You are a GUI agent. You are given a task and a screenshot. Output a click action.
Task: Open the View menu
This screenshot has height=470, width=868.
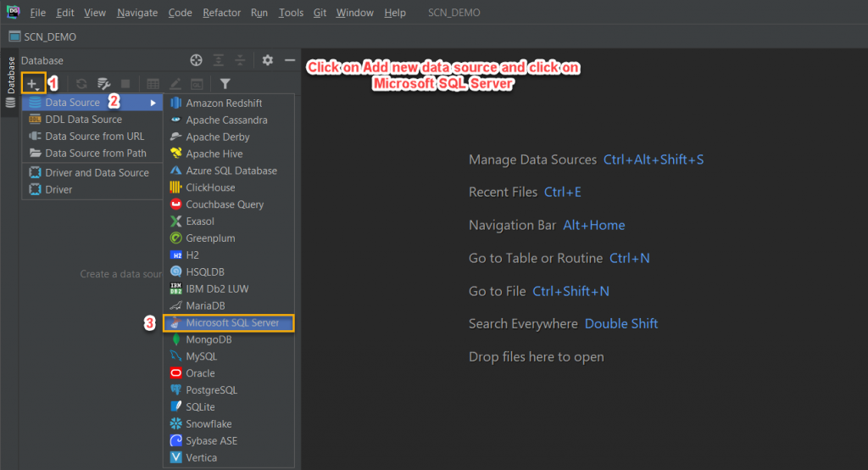pos(95,12)
